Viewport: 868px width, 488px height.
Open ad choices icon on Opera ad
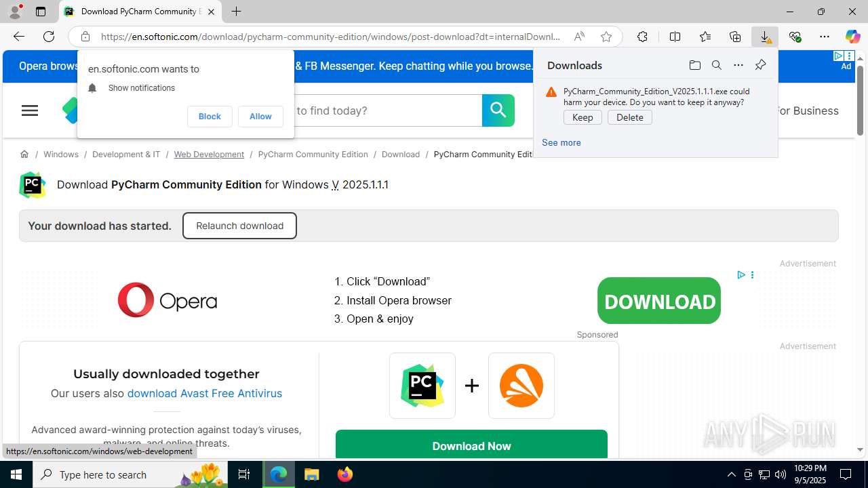point(741,274)
